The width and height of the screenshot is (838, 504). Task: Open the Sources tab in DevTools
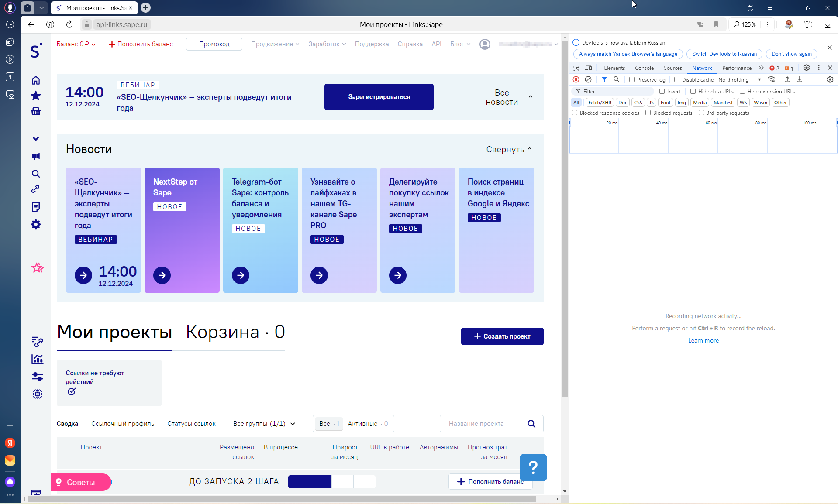pyautogui.click(x=672, y=68)
